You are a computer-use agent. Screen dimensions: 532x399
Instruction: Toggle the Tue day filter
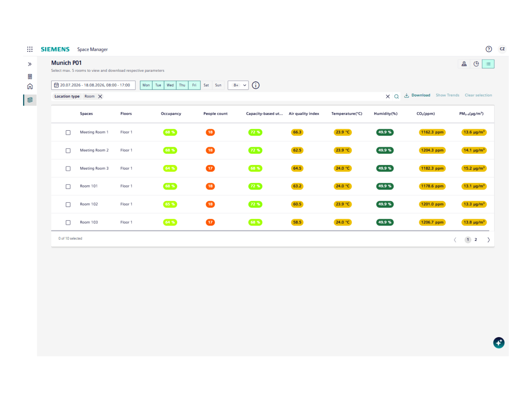158,85
